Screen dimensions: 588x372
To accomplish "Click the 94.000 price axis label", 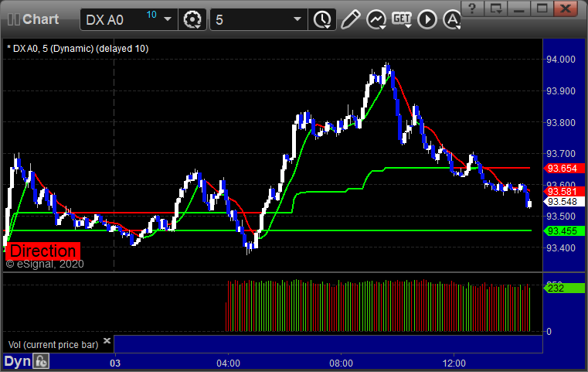I will pyautogui.click(x=561, y=60).
